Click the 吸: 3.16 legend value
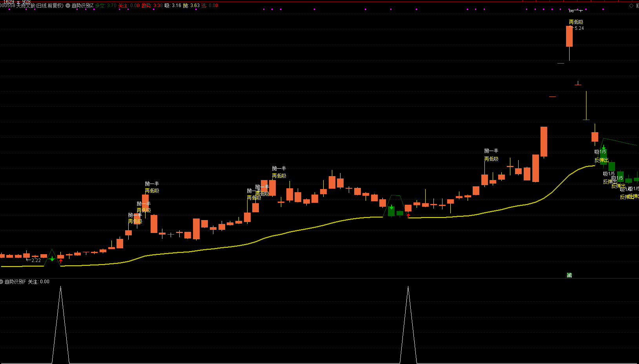The image size is (639, 364). tap(173, 5)
